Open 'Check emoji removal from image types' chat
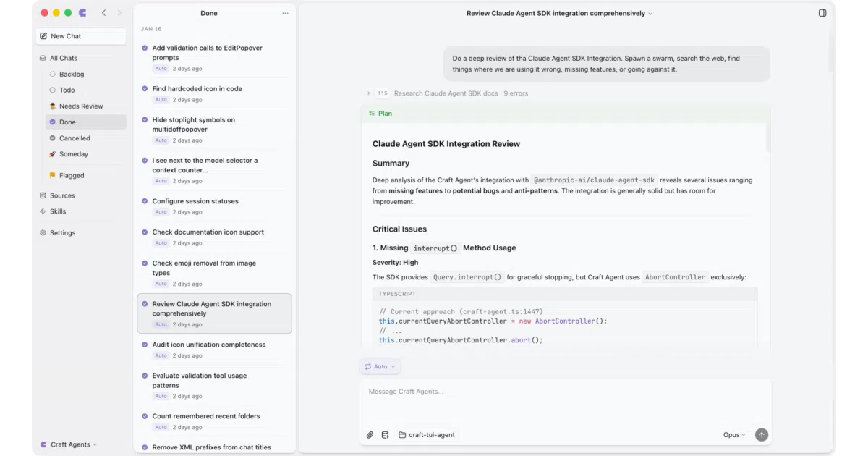The height and width of the screenshot is (456, 868). [214, 273]
